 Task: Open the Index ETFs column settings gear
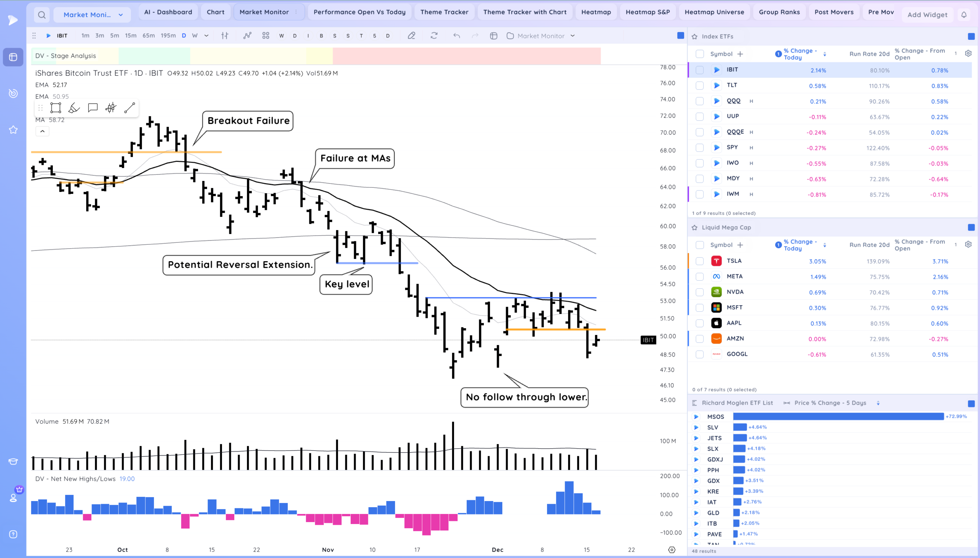point(968,54)
